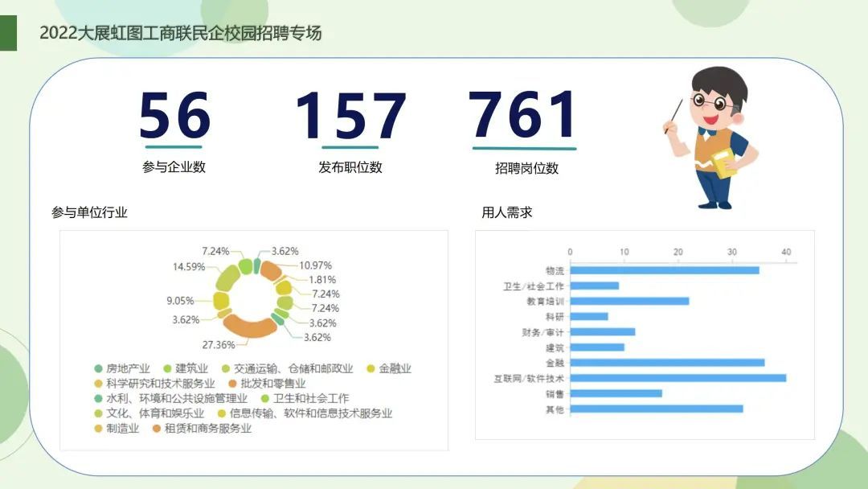Screen dimensions: 868x489
Task: Click the 参与企业数 label
Action: (174, 166)
